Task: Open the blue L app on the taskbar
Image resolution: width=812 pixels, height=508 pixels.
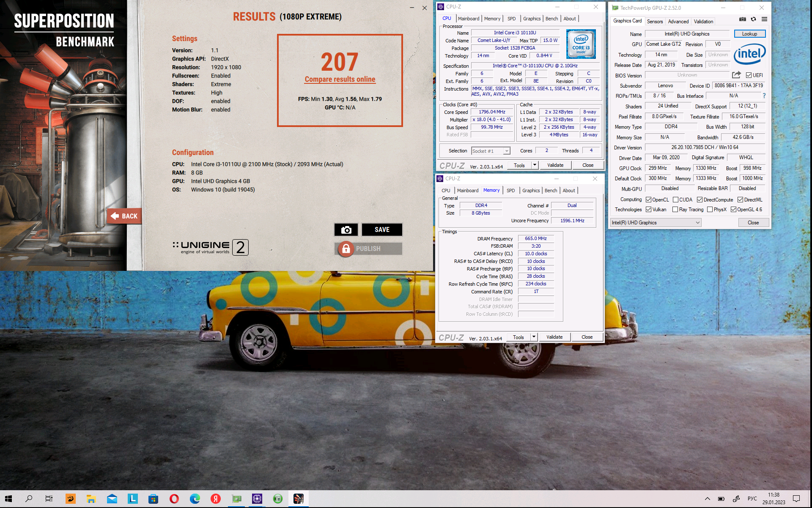Action: (132, 499)
